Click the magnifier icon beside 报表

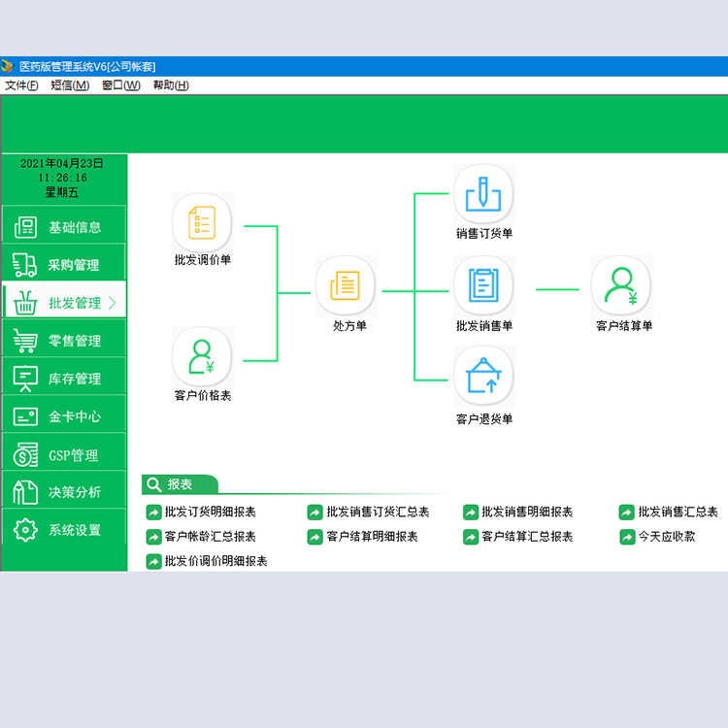153,484
